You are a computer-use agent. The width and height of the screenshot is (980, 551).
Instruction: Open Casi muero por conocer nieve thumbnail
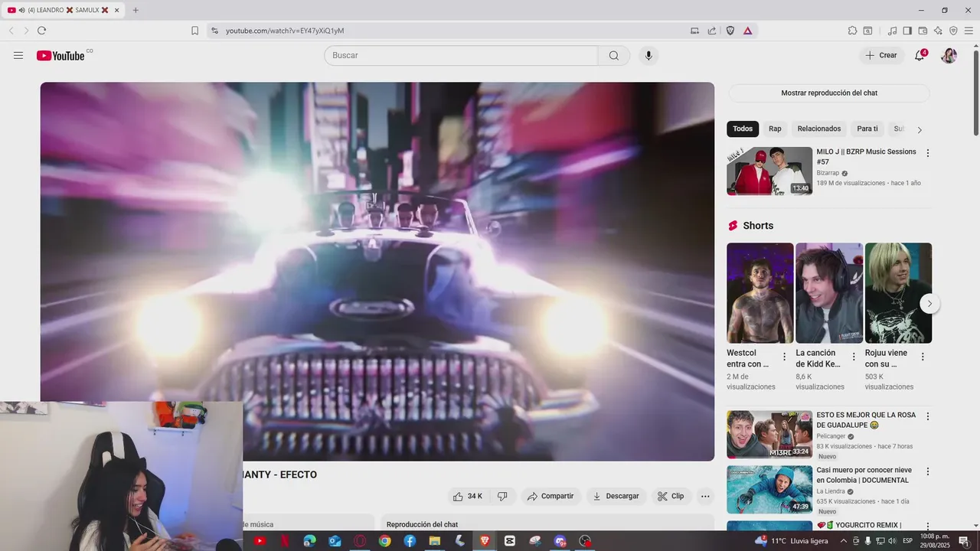pos(769,489)
